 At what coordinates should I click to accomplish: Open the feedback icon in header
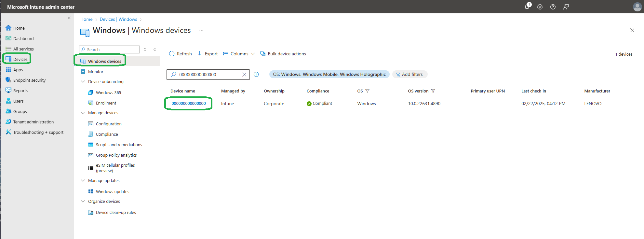click(x=566, y=7)
